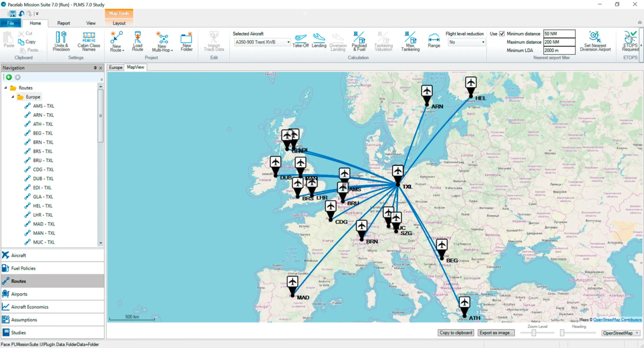
Task: Switch to the Report ribbon tab
Action: [63, 23]
